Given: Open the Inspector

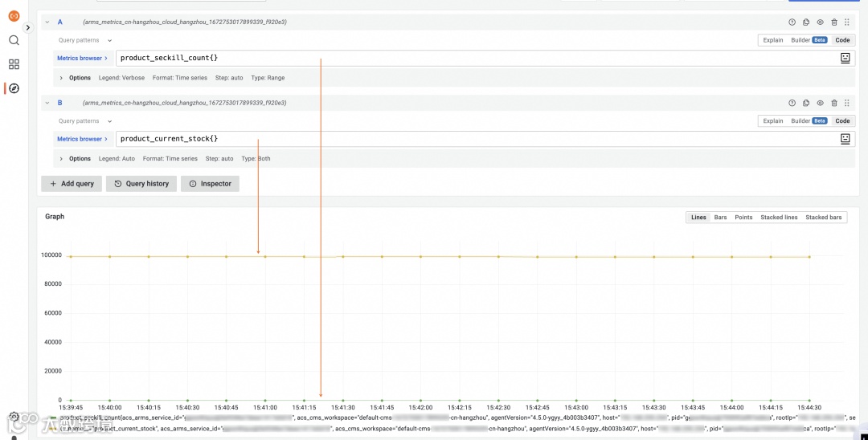Looking at the screenshot, I should (x=210, y=184).
